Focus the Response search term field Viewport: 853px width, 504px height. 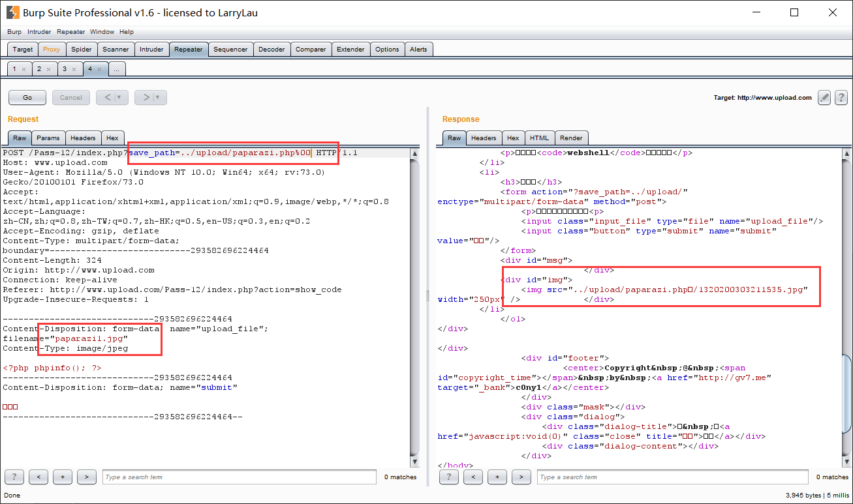click(x=673, y=477)
